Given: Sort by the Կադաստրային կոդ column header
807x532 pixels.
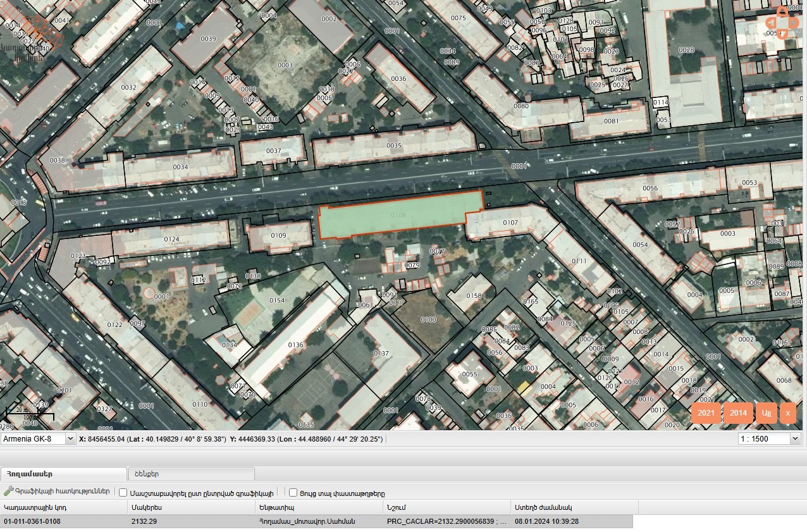Looking at the screenshot, I should coord(63,507).
